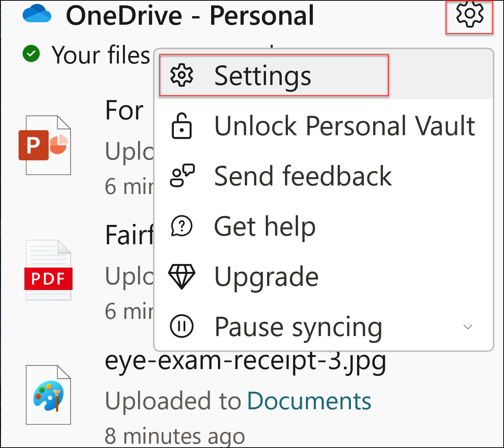The image size is (504, 448).
Task: Click the diamond Upgrade icon
Action: coord(182,277)
